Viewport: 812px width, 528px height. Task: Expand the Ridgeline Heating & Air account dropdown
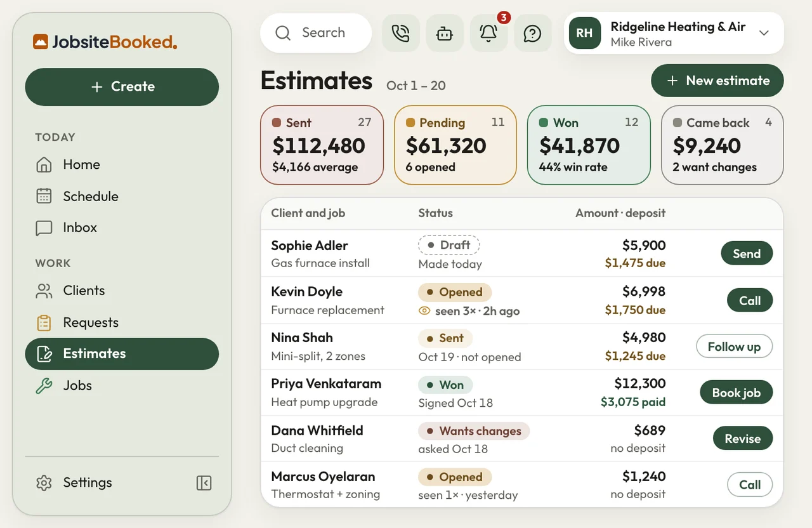point(764,33)
